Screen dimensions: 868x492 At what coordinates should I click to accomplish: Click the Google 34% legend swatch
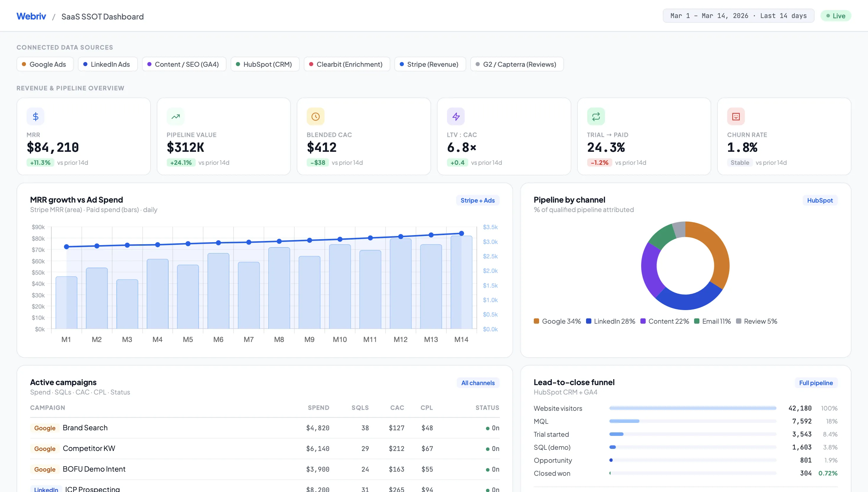coord(536,321)
